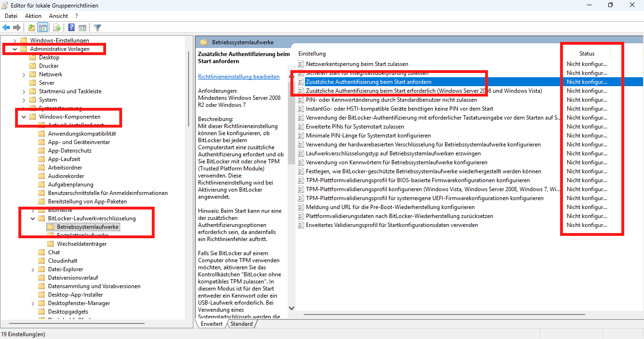Click the folder icon beside Audiorekorder
The width and height of the screenshot is (644, 339).
pyautogui.click(x=41, y=176)
